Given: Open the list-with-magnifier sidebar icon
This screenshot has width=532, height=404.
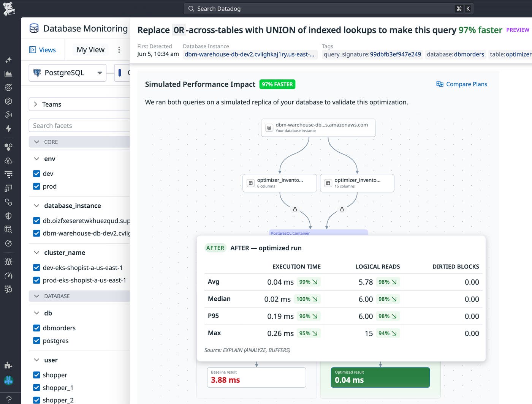Looking at the screenshot, I should tap(8, 289).
